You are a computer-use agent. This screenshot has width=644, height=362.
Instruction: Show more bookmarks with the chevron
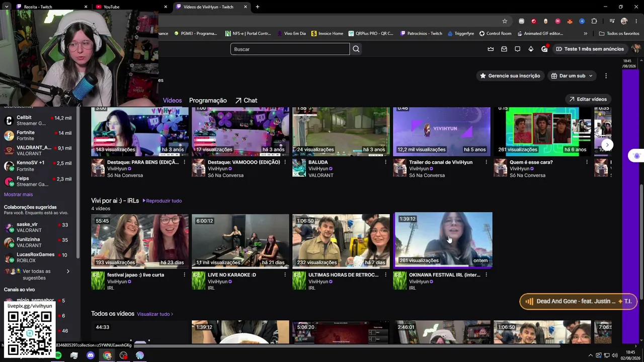(585, 34)
